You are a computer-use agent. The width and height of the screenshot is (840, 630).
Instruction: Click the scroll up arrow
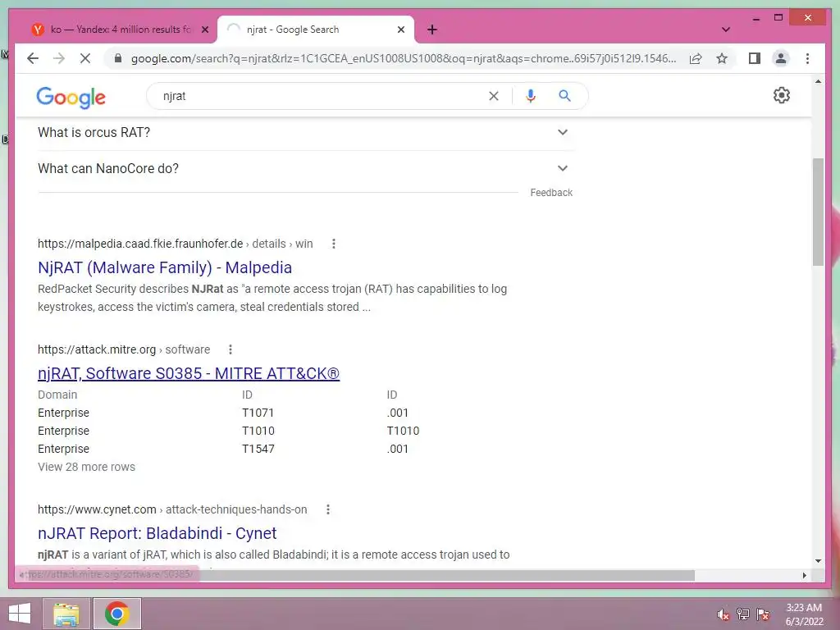point(818,82)
